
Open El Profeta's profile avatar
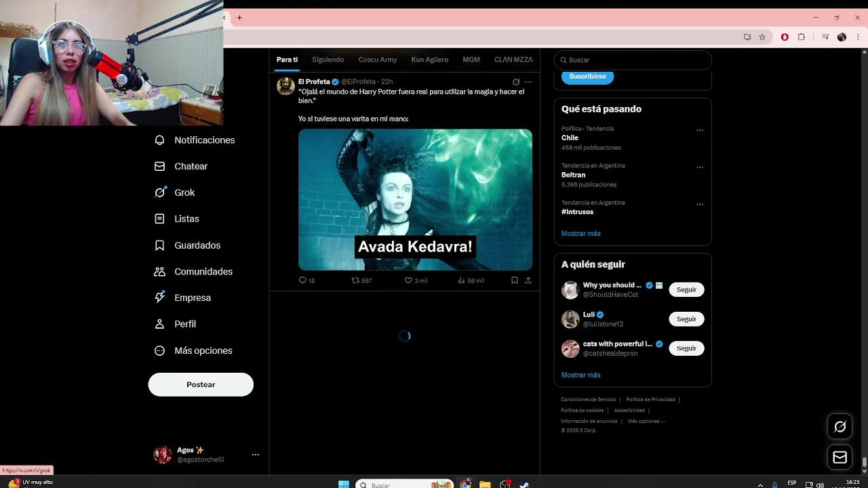tap(285, 86)
